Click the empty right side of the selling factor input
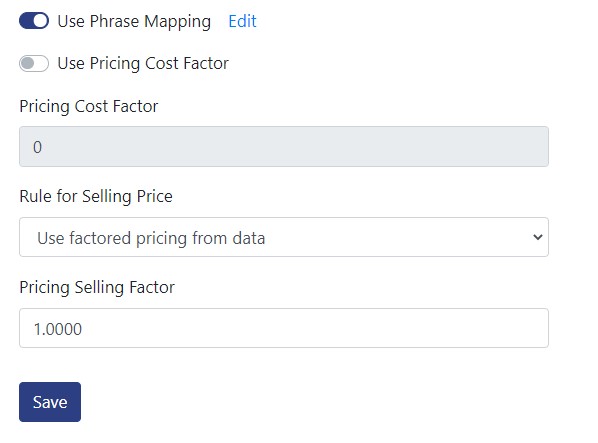Image resolution: width=598 pixels, height=443 pixels. pyautogui.click(x=420, y=328)
